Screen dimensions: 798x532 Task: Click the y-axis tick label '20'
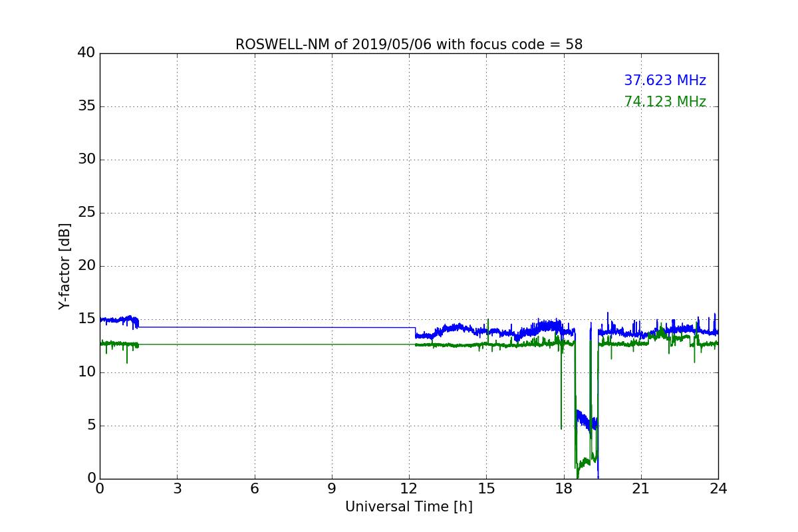[86, 266]
